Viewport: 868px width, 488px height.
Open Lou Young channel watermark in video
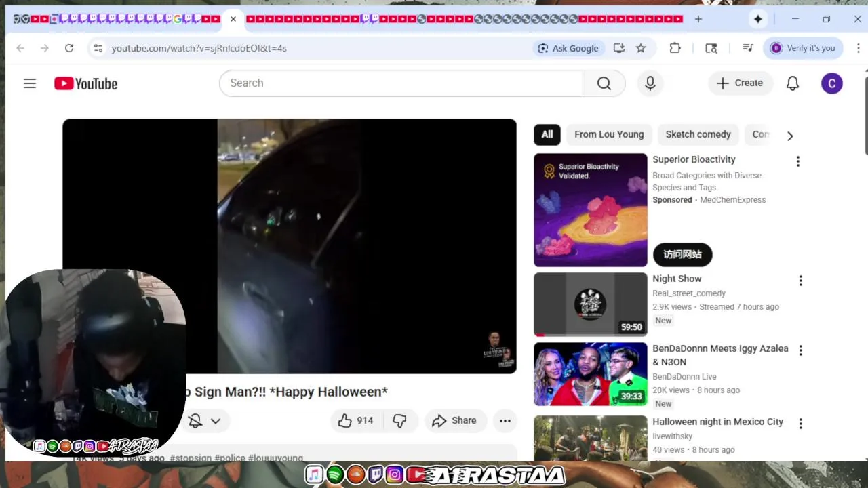pyautogui.click(x=499, y=350)
